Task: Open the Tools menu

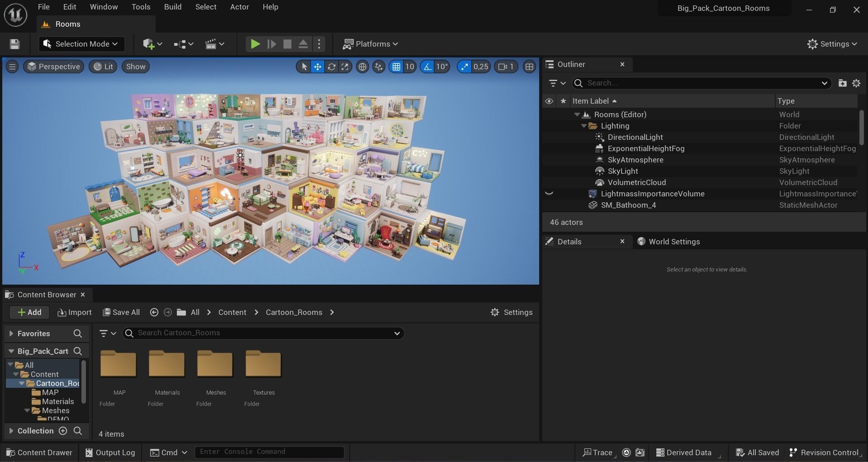Action: coord(141,7)
